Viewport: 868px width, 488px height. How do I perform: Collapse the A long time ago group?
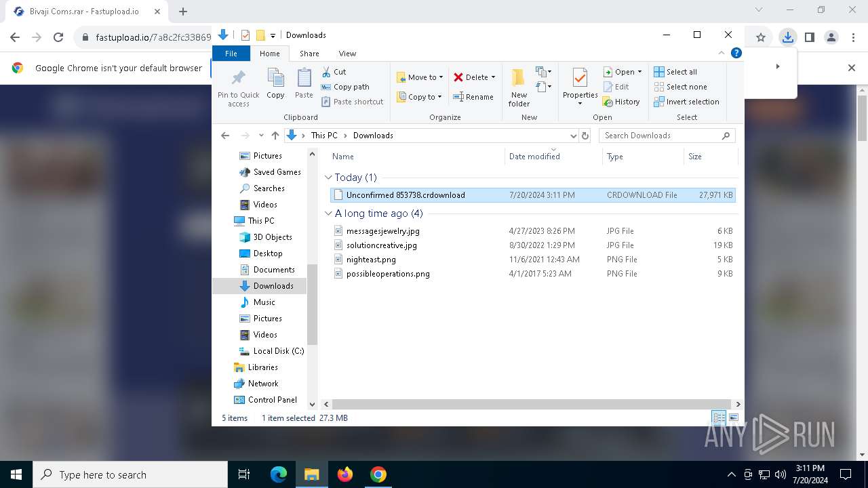coord(329,213)
